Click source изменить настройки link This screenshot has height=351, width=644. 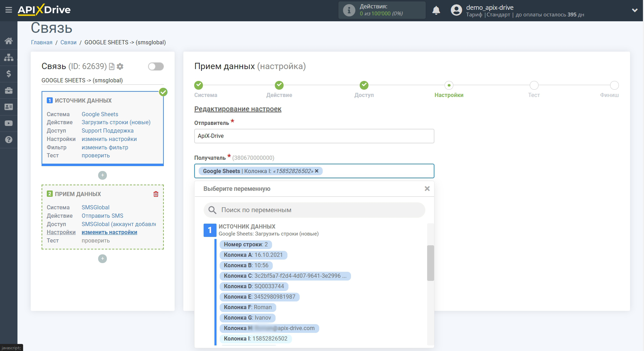pyautogui.click(x=109, y=139)
